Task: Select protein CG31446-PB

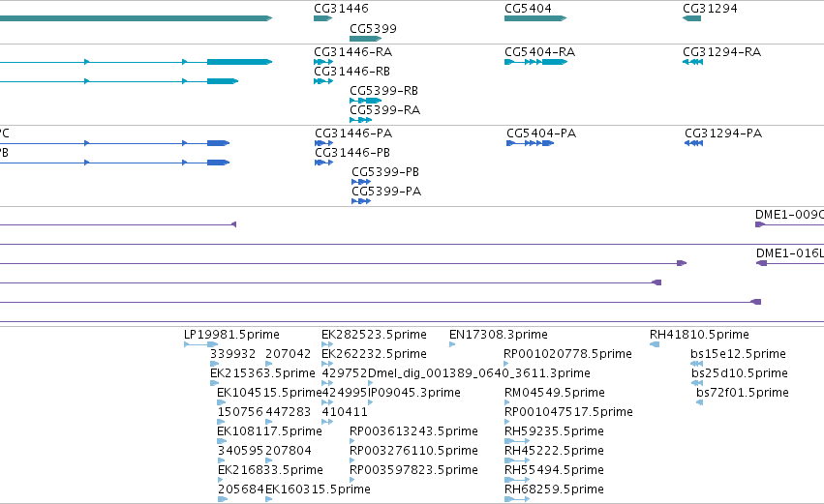Action: click(352, 153)
